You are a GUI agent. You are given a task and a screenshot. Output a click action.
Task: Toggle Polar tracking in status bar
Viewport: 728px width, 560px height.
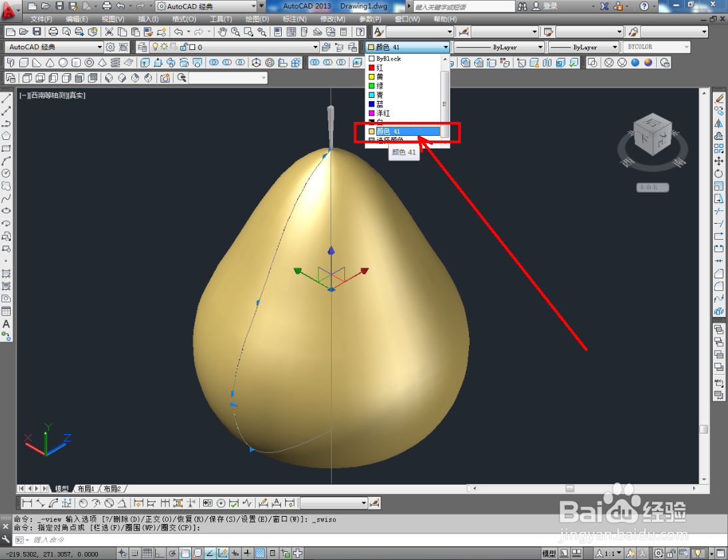tap(173, 553)
